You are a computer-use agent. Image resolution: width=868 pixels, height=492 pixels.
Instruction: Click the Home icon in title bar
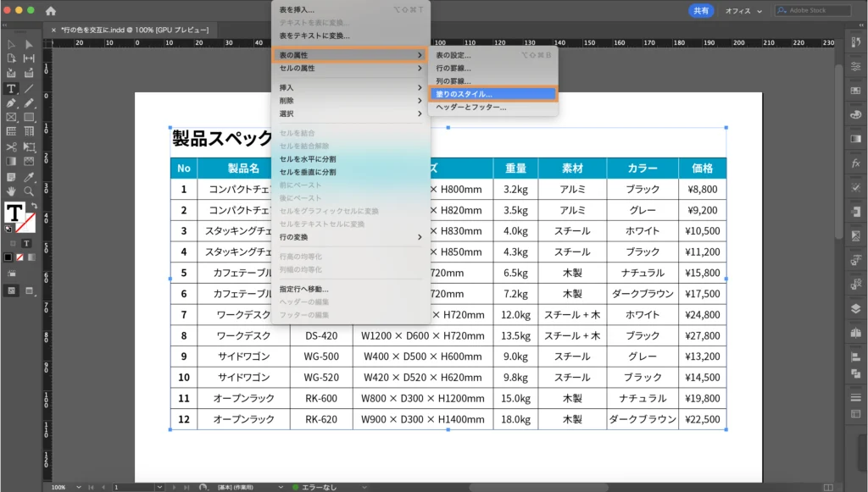[x=51, y=11]
